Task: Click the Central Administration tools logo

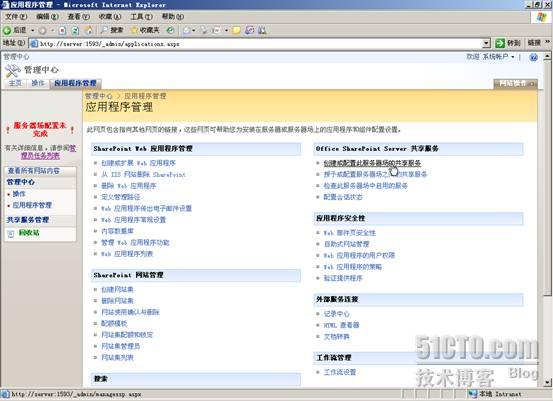Action: (x=13, y=71)
